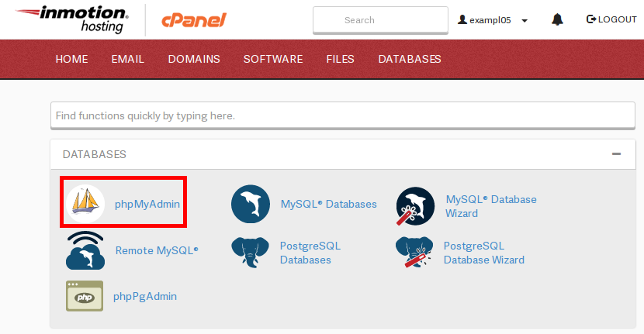View notifications via the bell icon
The width and height of the screenshot is (644, 334).
click(x=557, y=19)
